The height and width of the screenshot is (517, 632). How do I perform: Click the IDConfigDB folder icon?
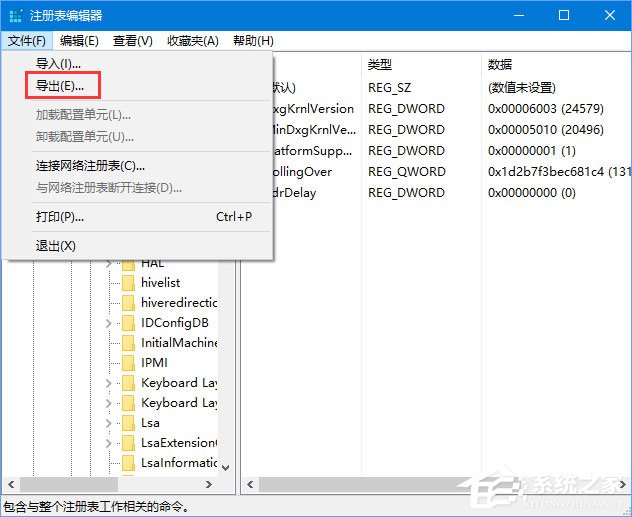[x=129, y=323]
